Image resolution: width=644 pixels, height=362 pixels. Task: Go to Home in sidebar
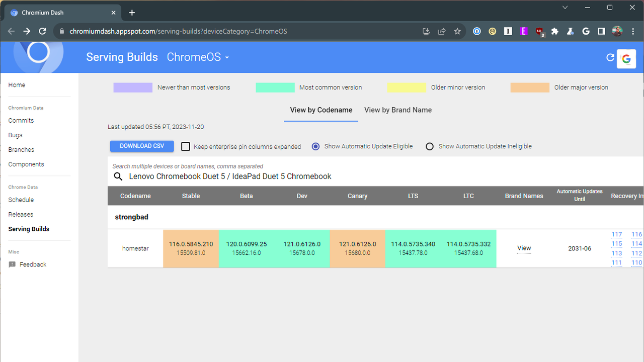[x=17, y=85]
